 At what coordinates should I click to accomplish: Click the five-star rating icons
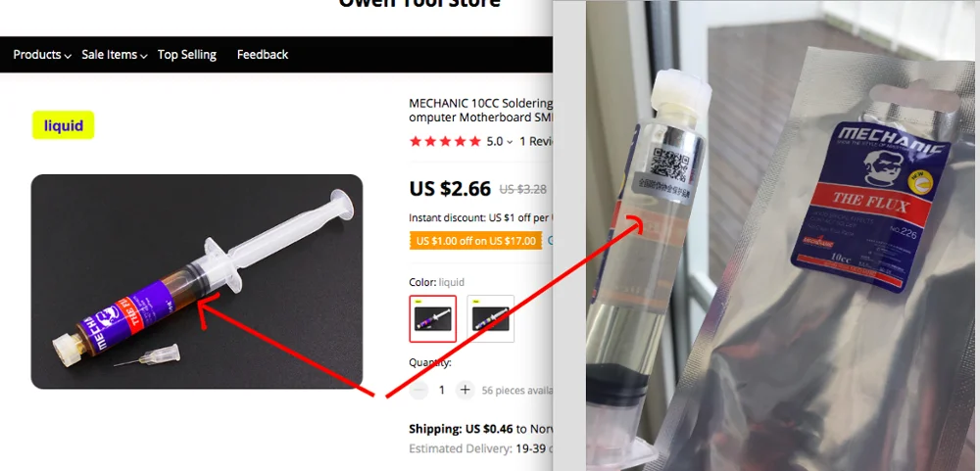[445, 141]
